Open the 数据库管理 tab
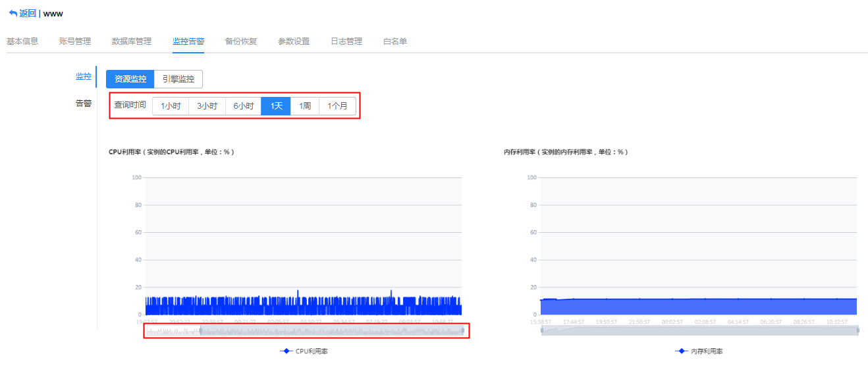This screenshot has width=868, height=366. click(132, 42)
